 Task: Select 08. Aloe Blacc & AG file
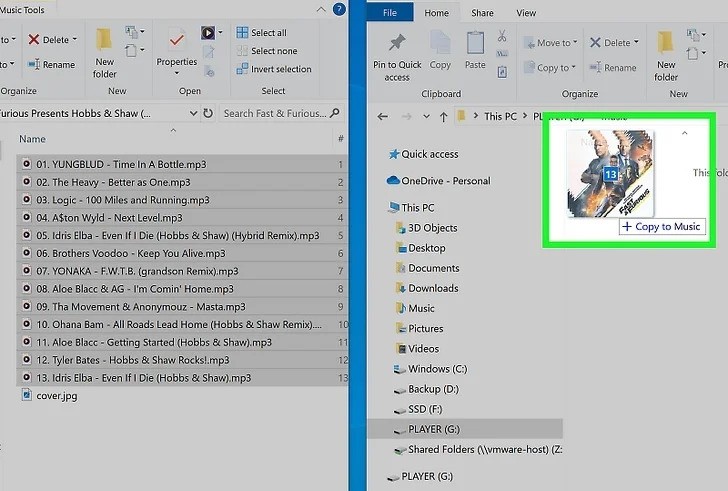click(x=182, y=289)
